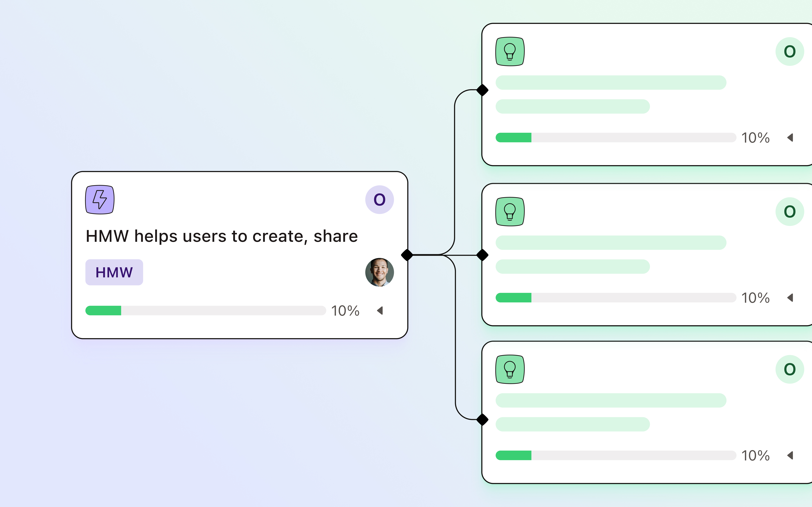The width and height of the screenshot is (812, 507).
Task: Expand the HMW card's collapse arrow
Action: click(380, 311)
